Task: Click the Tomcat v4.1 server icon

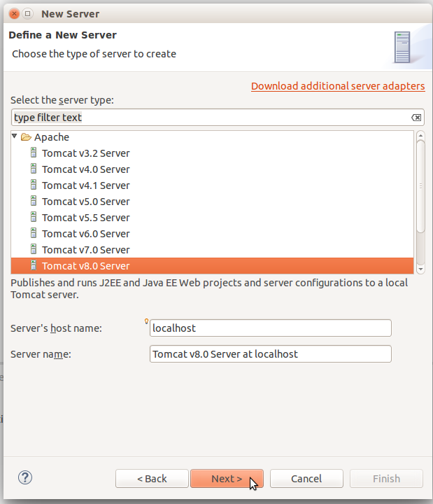Action: tap(34, 185)
